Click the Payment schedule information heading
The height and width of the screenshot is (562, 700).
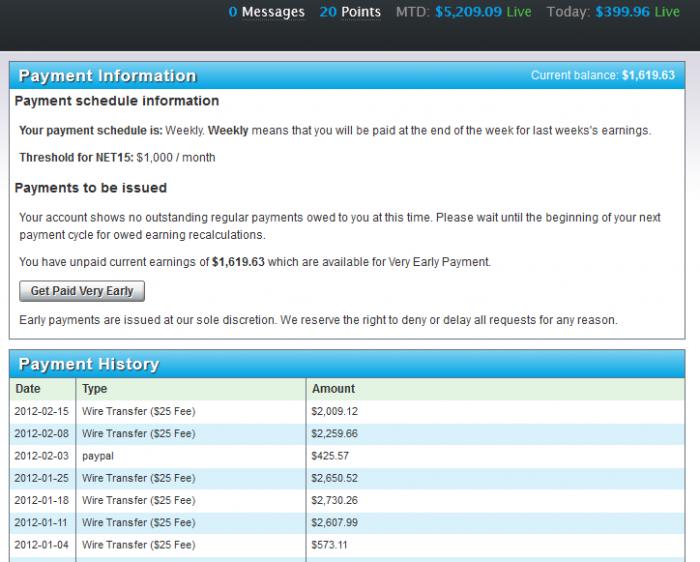(x=117, y=101)
